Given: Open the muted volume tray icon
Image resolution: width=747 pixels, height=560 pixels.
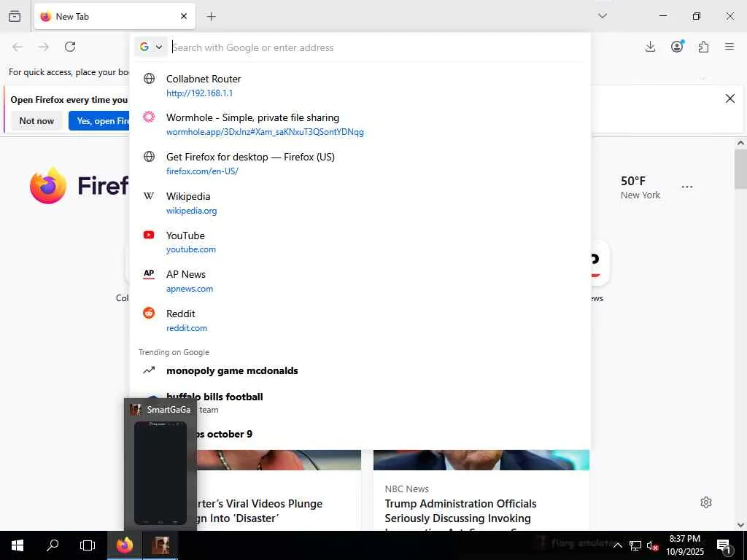Looking at the screenshot, I should (652, 545).
